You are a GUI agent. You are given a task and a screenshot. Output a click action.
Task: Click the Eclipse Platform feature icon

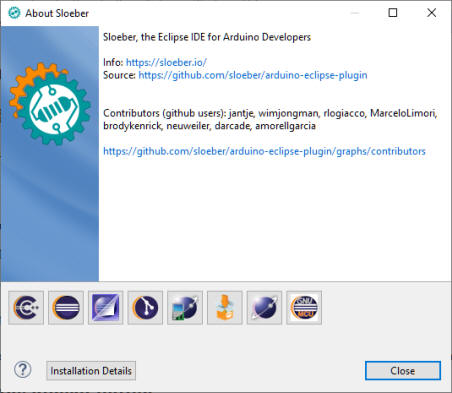pos(66,307)
